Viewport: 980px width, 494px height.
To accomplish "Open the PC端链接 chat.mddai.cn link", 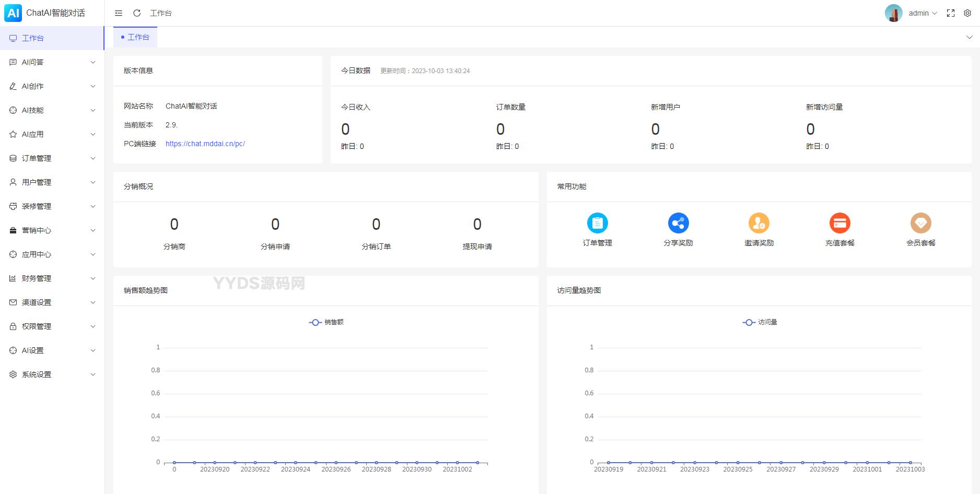I will tap(205, 144).
